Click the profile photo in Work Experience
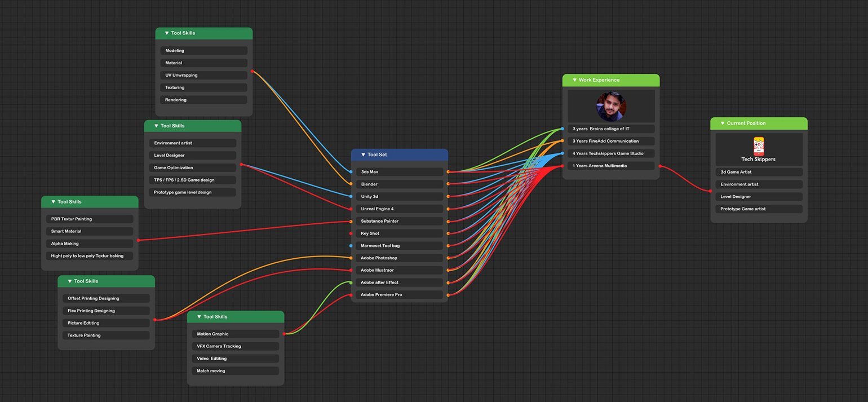 coord(611,107)
